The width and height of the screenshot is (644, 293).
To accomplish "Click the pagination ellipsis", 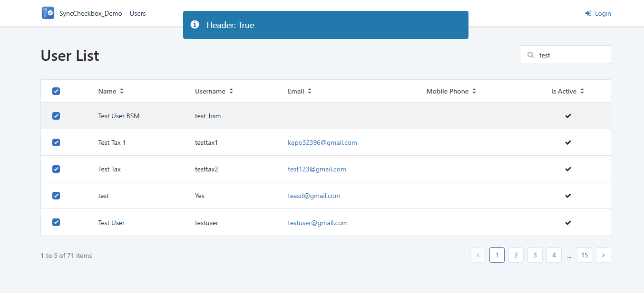I will point(569,256).
